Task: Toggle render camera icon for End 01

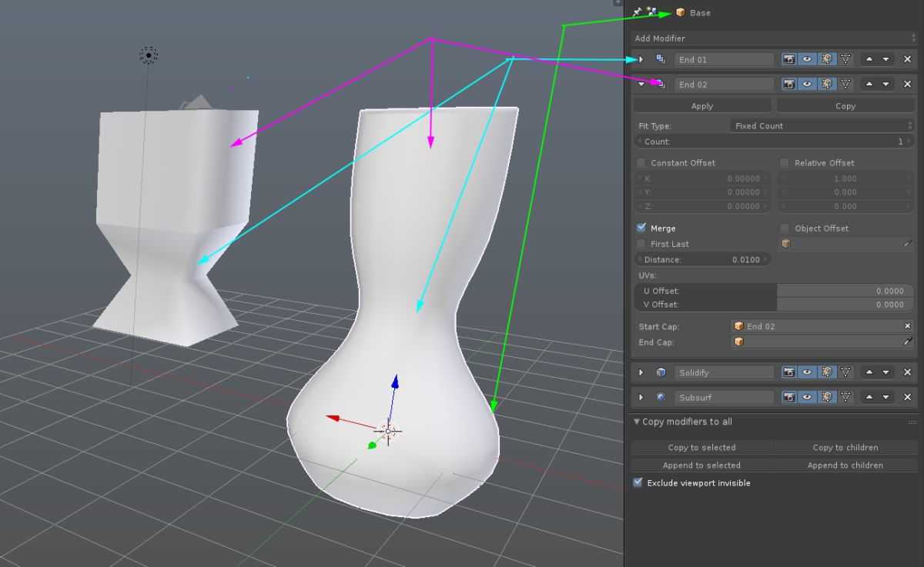Action: coord(789,59)
